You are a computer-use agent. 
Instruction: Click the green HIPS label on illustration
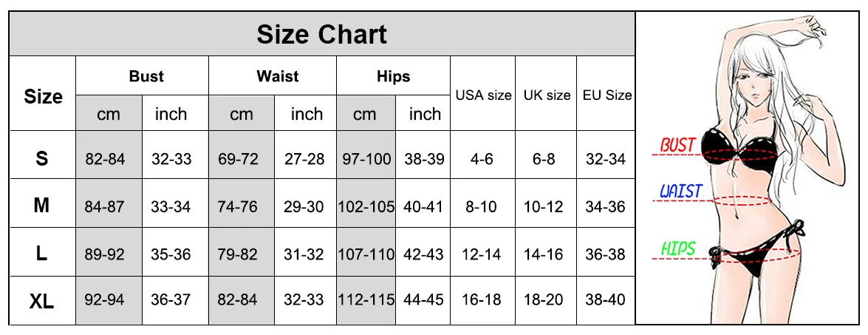pos(678,248)
